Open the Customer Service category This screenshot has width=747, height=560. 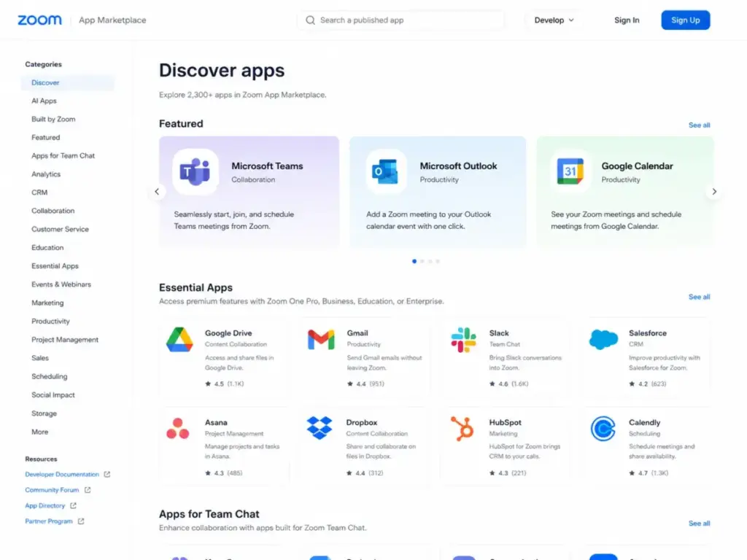(60, 229)
